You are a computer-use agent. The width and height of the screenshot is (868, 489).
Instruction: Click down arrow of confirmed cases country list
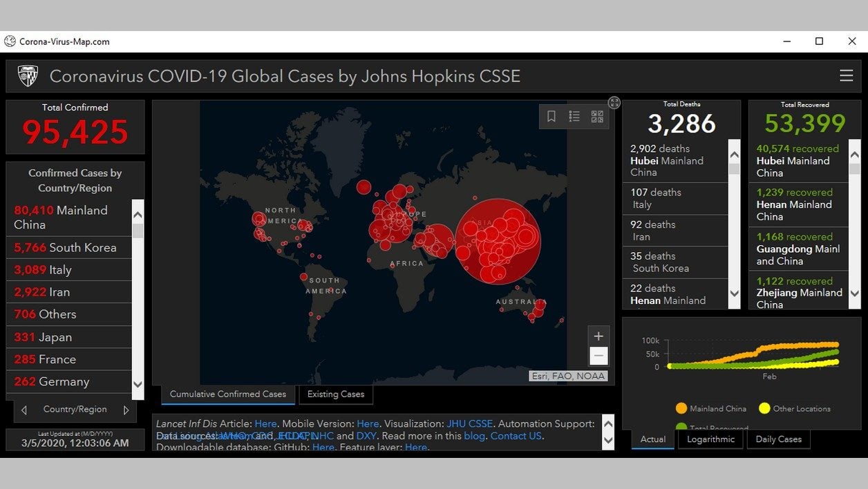(x=138, y=385)
